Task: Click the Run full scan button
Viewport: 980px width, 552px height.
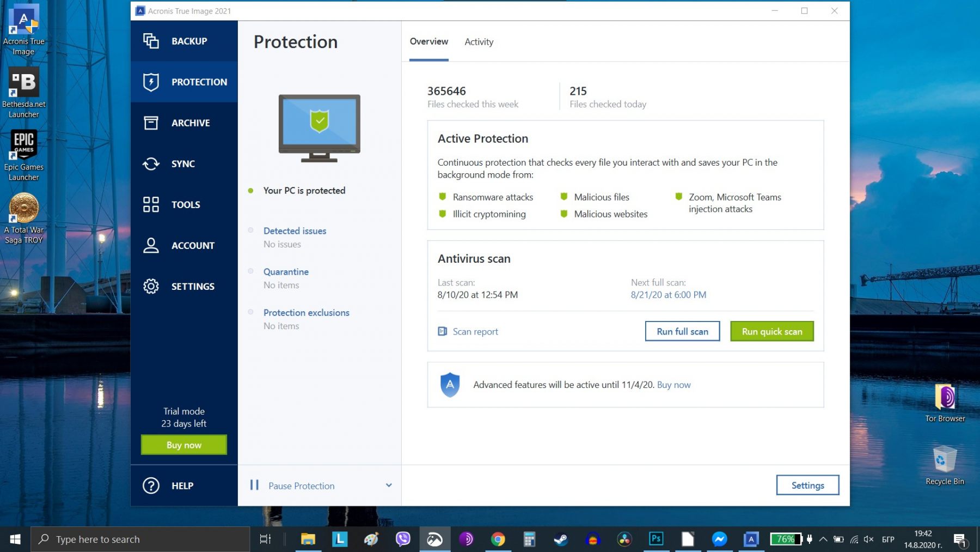Action: (x=683, y=331)
